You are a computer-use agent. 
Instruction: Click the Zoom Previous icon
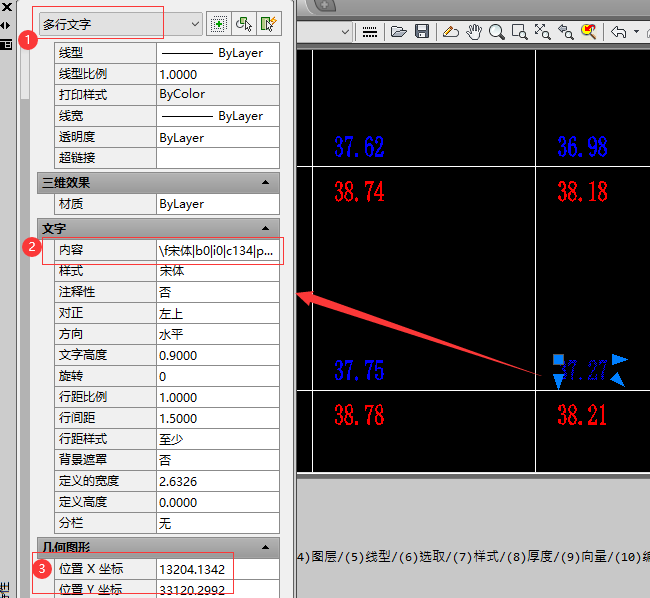point(565,31)
